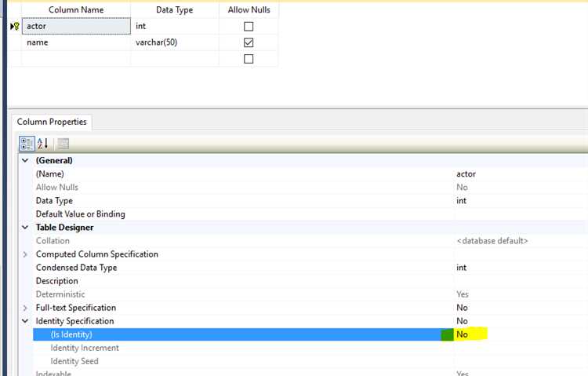Image resolution: width=588 pixels, height=376 pixels.
Task: Click the primary key icon beside actor row
Action: click(15, 26)
